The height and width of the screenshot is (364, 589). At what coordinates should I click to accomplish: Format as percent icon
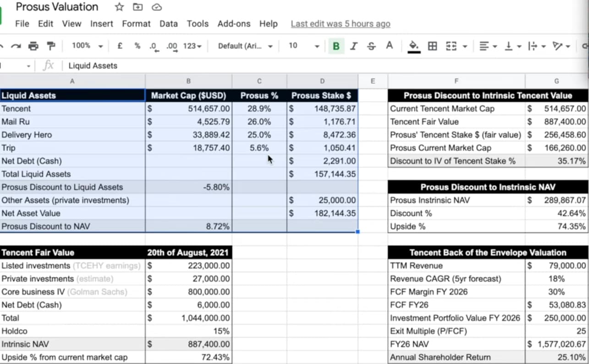pos(137,46)
